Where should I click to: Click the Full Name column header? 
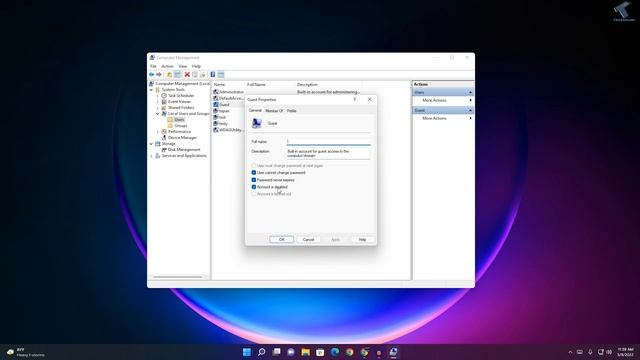click(x=256, y=84)
